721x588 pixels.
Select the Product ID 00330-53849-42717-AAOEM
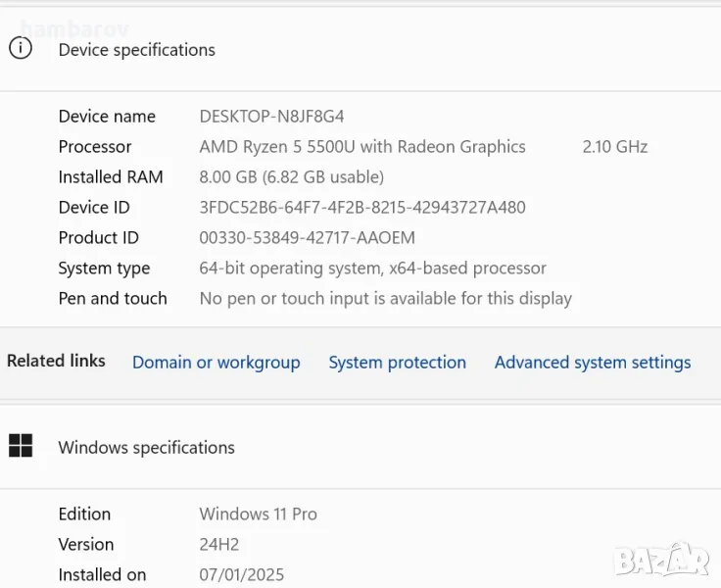pos(307,238)
